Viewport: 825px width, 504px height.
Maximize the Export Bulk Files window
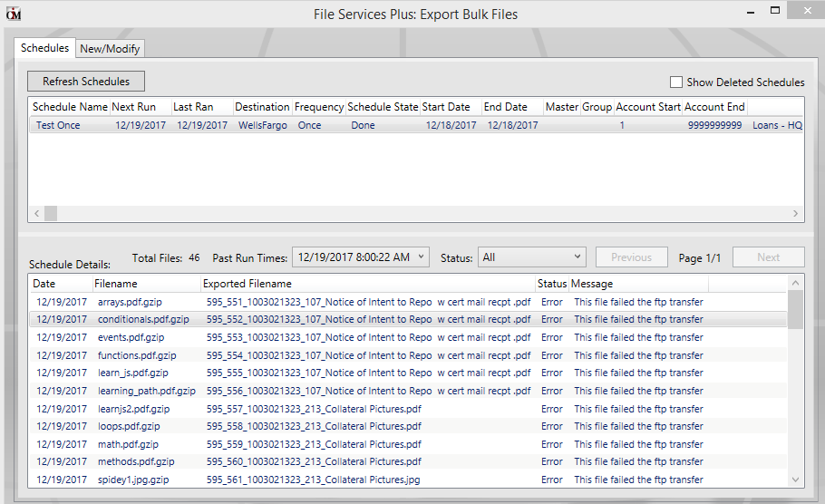tap(775, 11)
